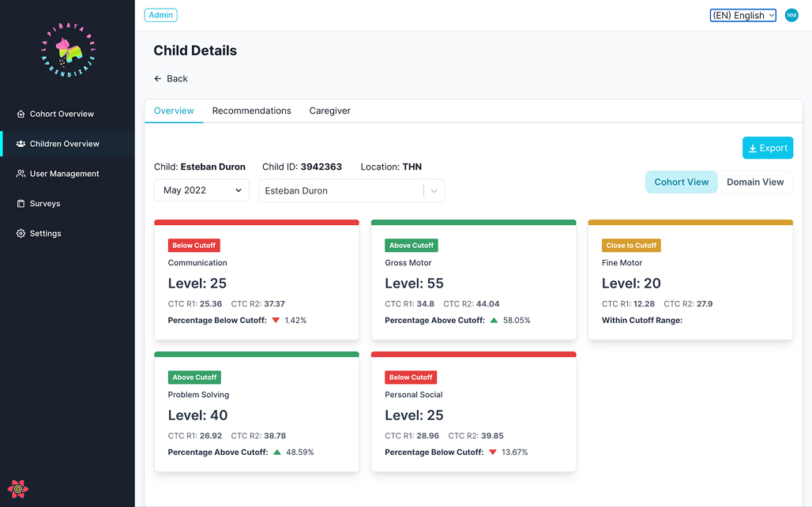Click the Settings gear icon
Screen dimensions: 812x507
(x=21, y=234)
